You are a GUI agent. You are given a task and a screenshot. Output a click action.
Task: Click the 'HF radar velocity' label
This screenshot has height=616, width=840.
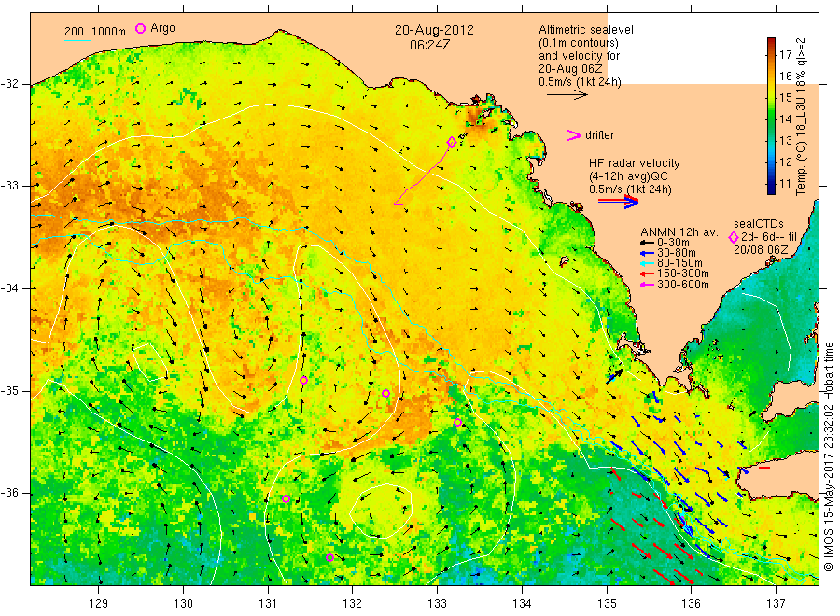pyautogui.click(x=635, y=163)
